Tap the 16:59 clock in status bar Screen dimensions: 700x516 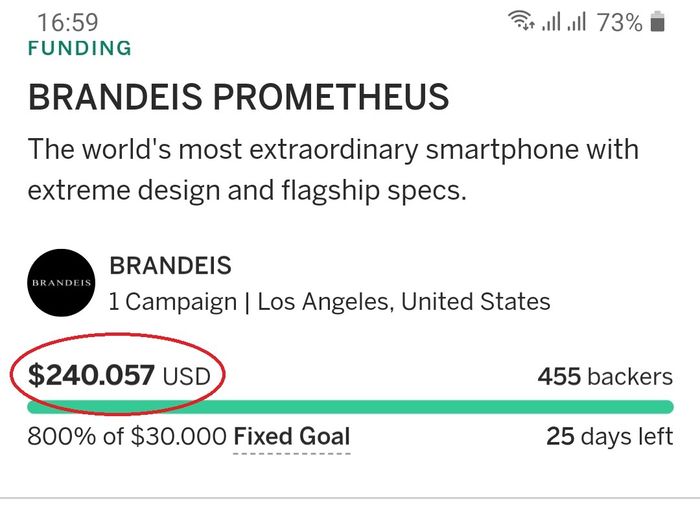68,22
